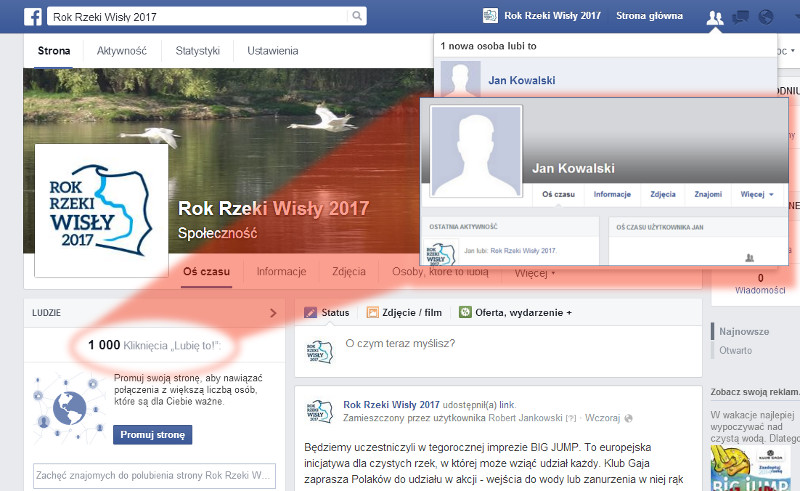Click the promote-page globe network illustration
Image resolution: width=800 pixels, height=491 pixels.
coord(69,409)
